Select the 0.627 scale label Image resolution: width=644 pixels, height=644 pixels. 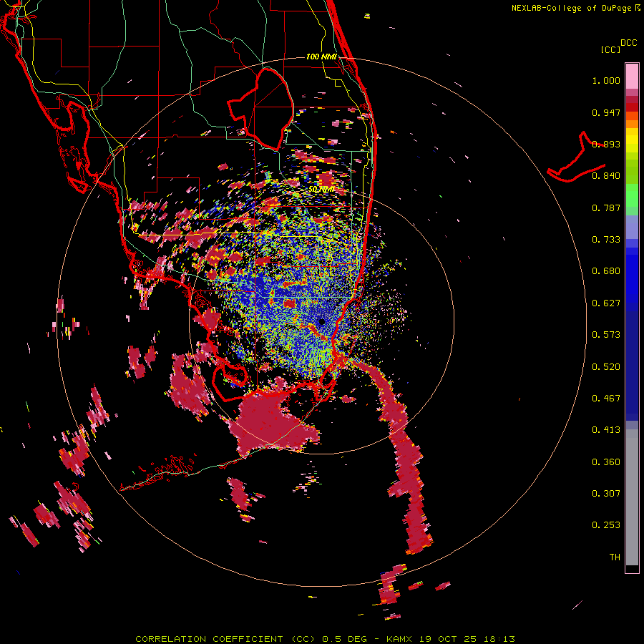tap(606, 303)
